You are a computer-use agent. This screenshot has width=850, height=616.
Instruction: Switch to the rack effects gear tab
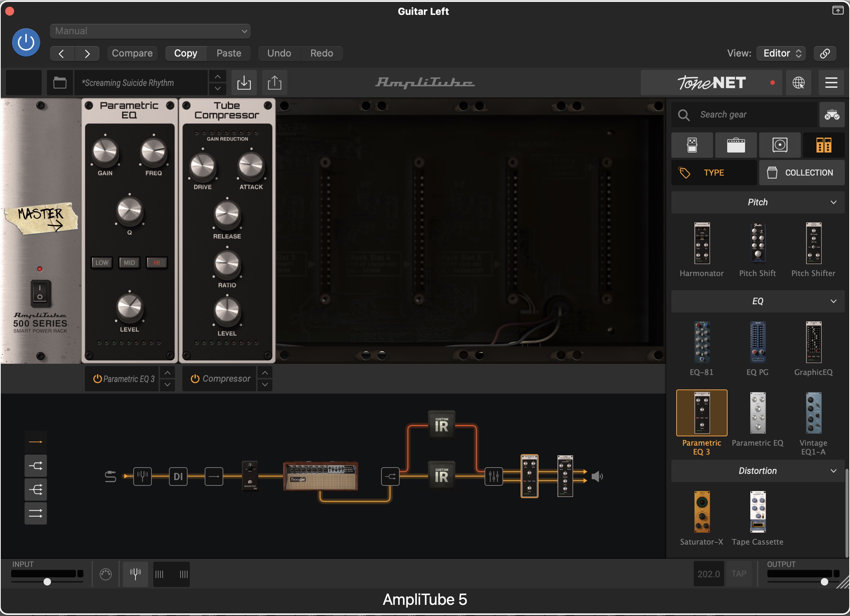click(x=824, y=145)
